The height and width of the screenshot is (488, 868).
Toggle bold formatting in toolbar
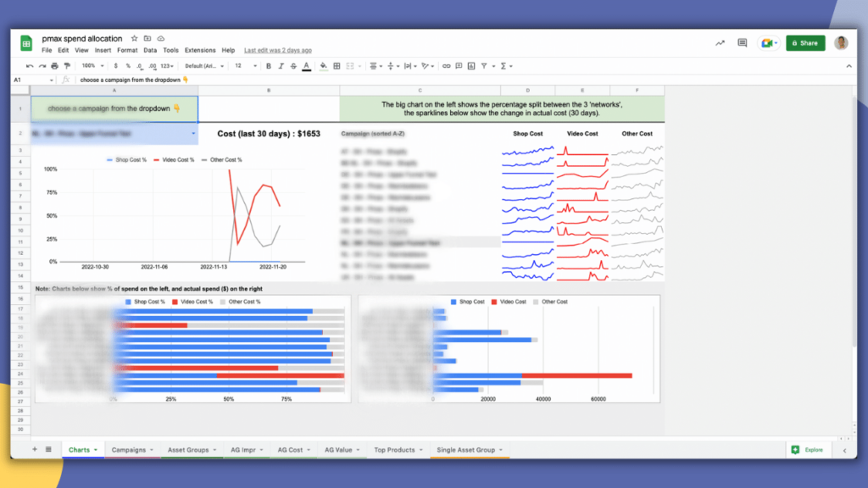pyautogui.click(x=269, y=66)
